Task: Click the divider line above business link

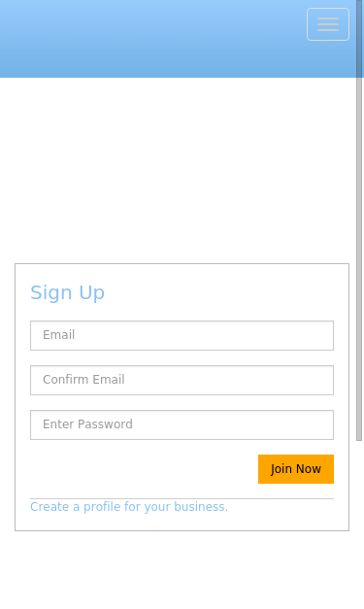Action: pos(182,498)
